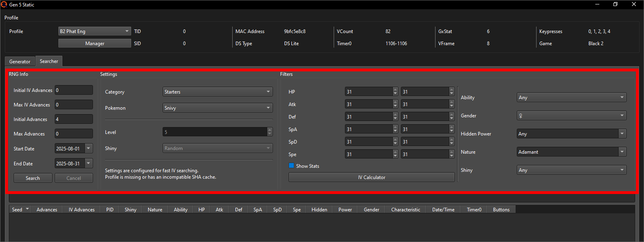Click the Buttons column header

click(x=501, y=209)
